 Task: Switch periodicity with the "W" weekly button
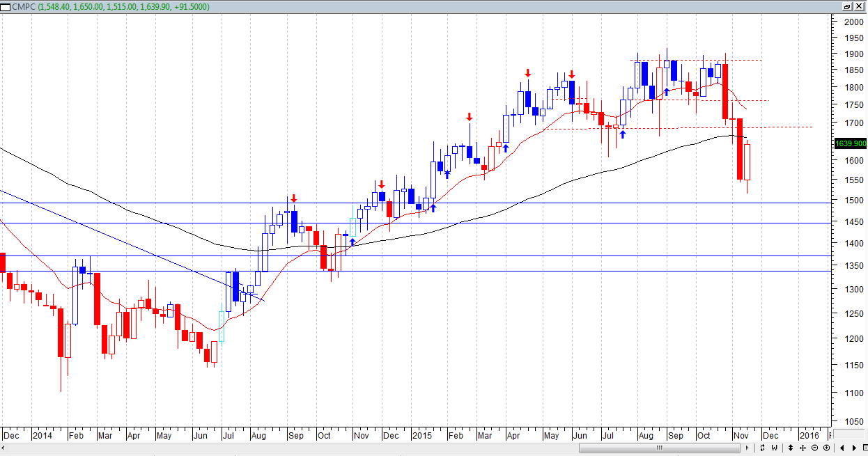point(774,448)
